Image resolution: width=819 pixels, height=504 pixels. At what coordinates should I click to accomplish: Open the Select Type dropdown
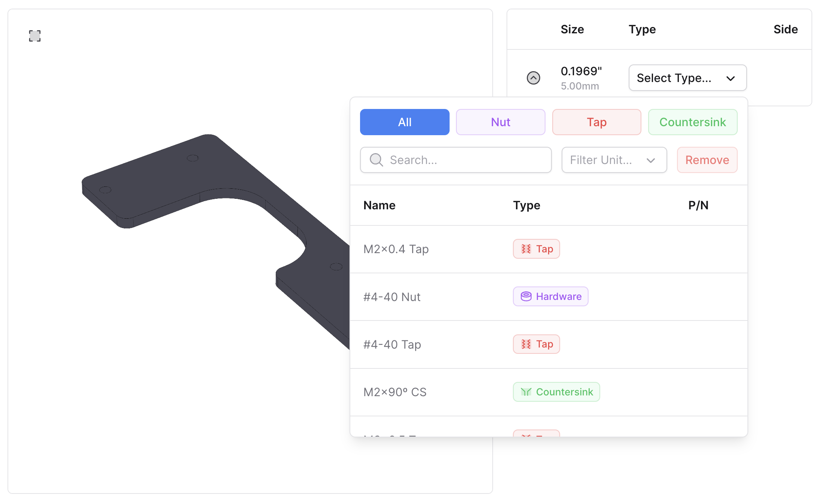pyautogui.click(x=687, y=78)
